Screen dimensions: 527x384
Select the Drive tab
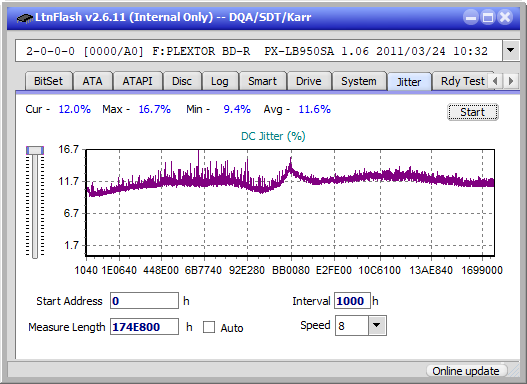[309, 81]
